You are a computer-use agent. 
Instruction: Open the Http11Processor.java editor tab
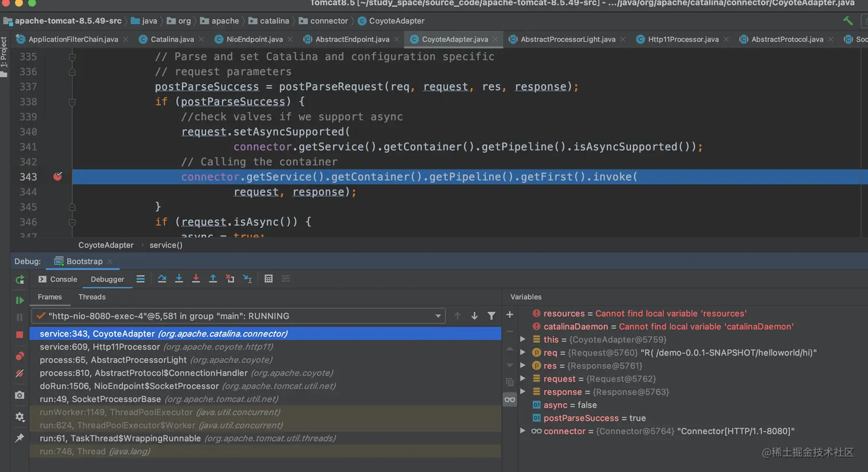coord(683,39)
